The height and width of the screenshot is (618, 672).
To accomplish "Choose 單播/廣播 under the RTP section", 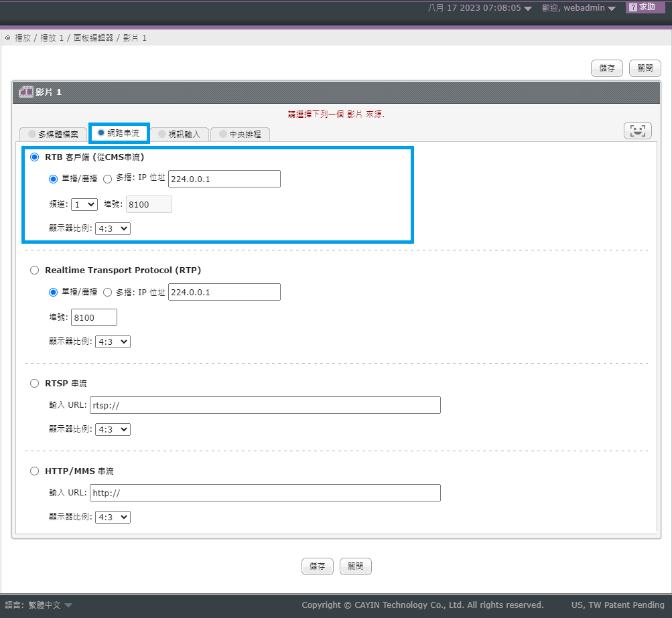I will (x=53, y=292).
